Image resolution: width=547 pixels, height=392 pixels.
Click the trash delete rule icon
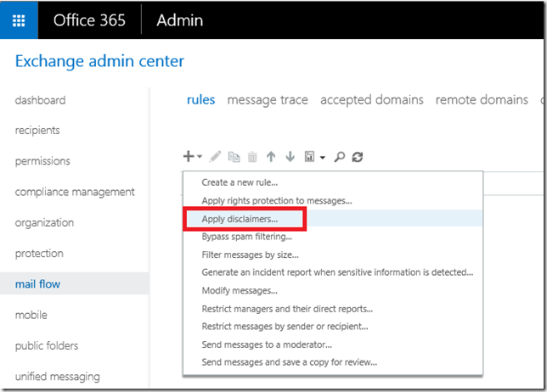point(252,157)
